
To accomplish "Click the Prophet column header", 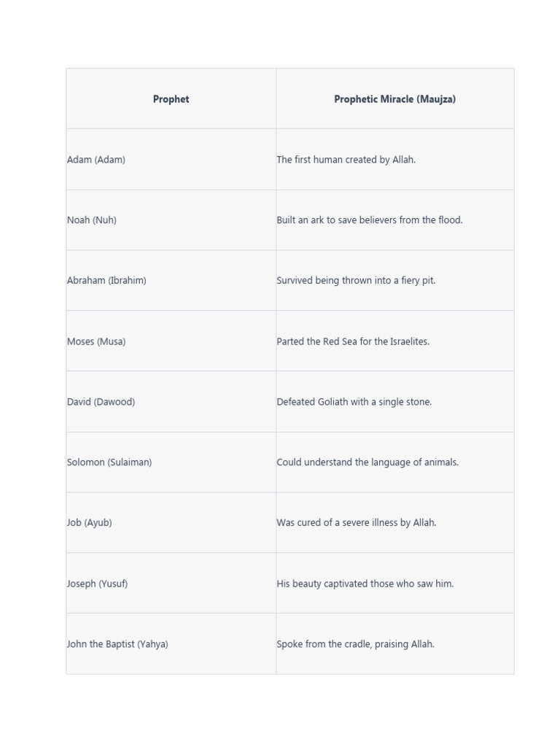I will click(x=171, y=99).
